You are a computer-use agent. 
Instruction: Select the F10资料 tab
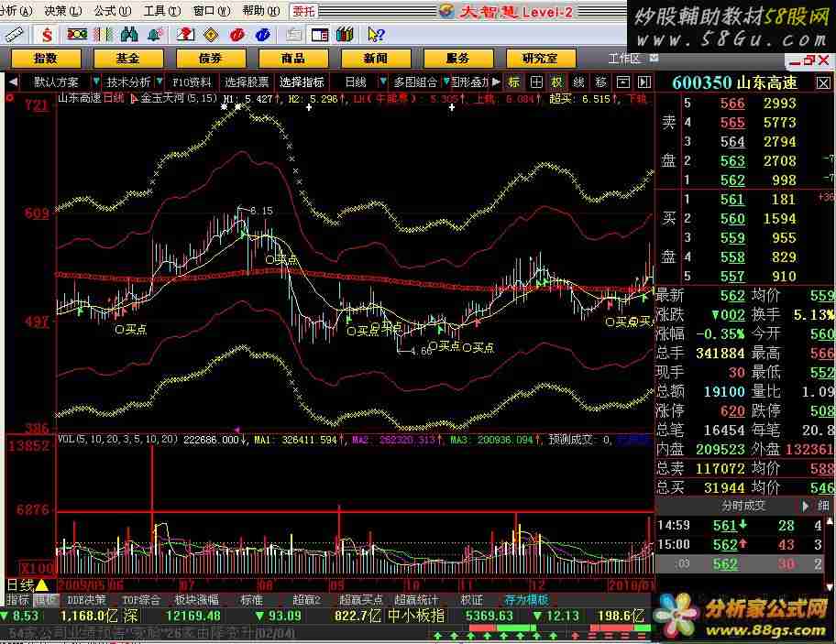192,82
